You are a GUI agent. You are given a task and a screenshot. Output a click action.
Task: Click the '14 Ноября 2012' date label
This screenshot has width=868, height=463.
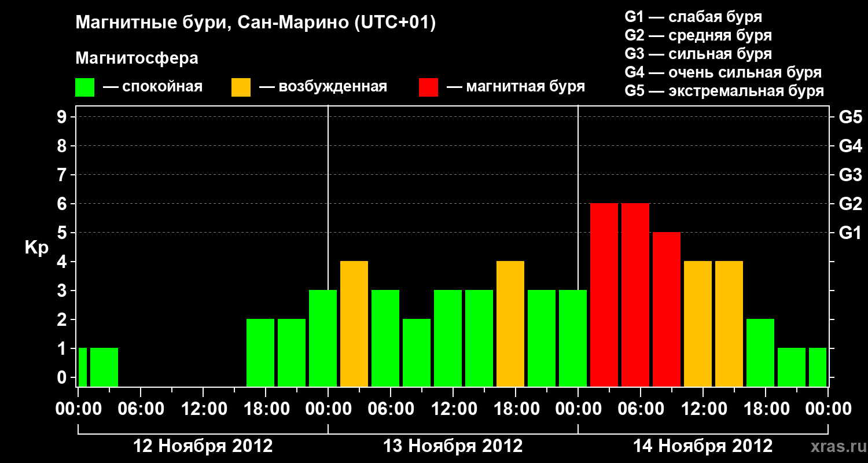(x=703, y=446)
